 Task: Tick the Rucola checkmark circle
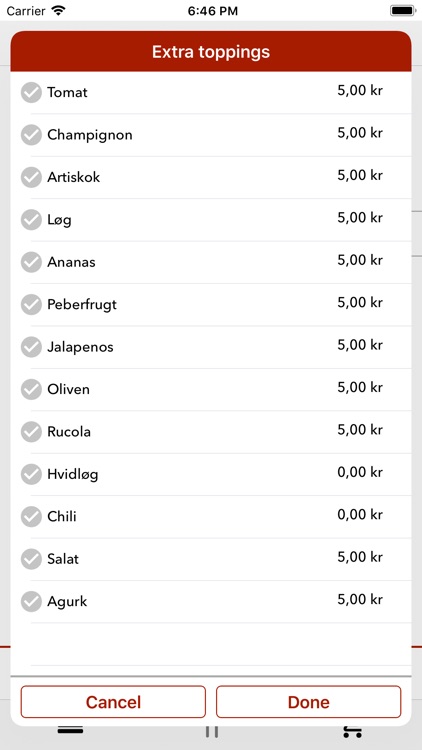point(31,432)
